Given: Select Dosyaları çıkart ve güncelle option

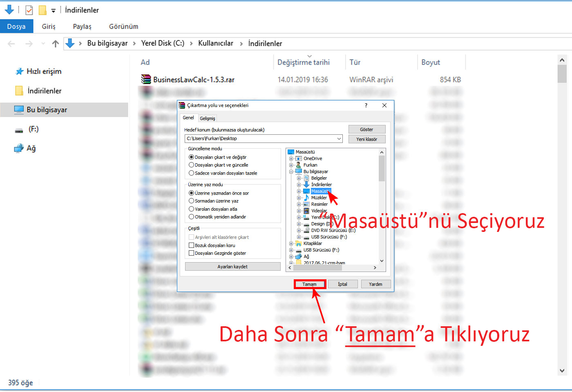Looking at the screenshot, I should (x=191, y=165).
